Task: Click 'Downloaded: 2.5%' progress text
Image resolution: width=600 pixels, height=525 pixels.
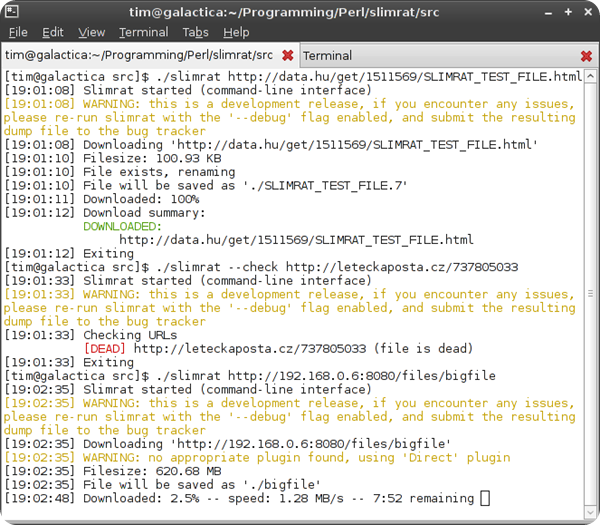Action: click(141, 498)
